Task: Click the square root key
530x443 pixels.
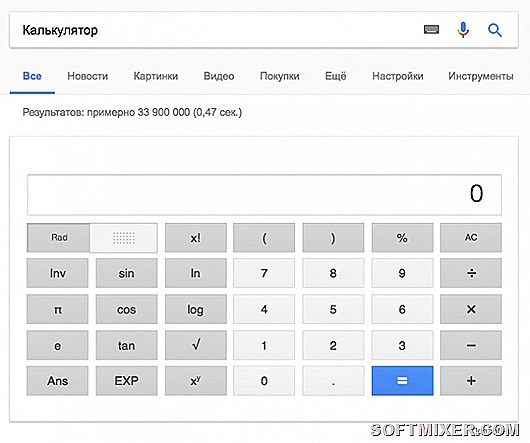Action: coord(196,345)
